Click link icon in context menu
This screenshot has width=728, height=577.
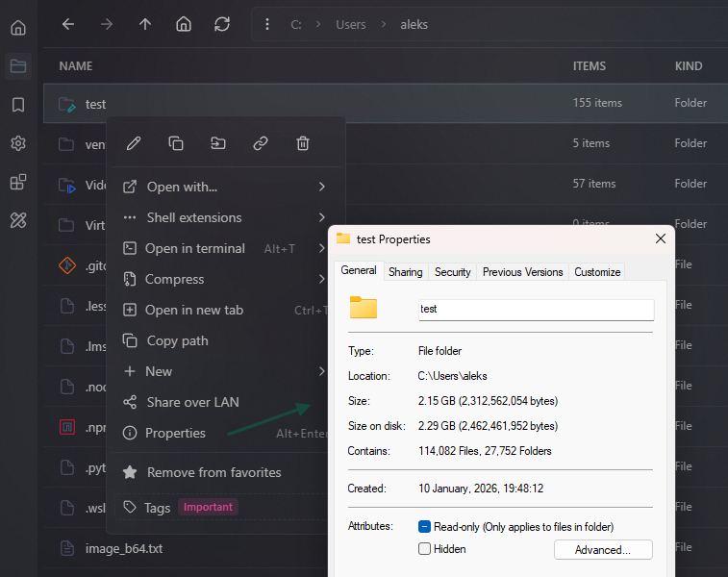point(261,143)
